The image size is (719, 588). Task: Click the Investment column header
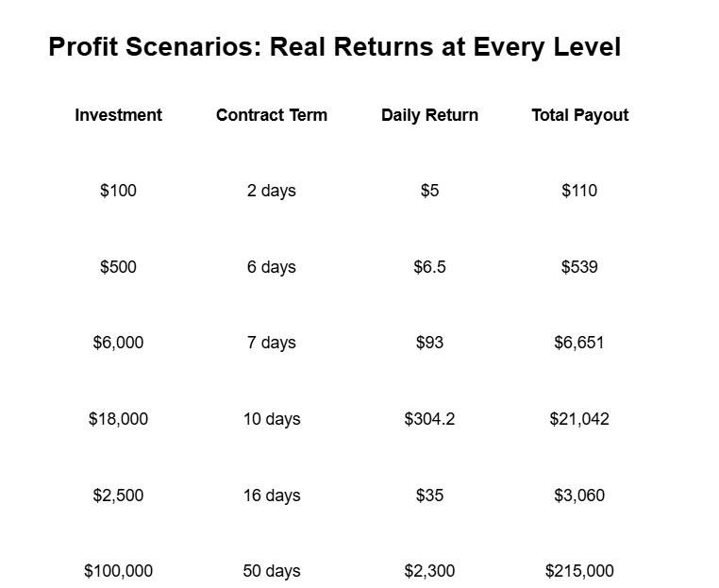(x=118, y=115)
